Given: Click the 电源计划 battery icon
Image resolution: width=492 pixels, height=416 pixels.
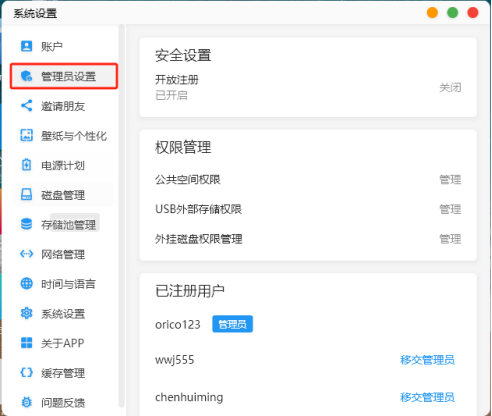Looking at the screenshot, I should pyautogui.click(x=27, y=165).
